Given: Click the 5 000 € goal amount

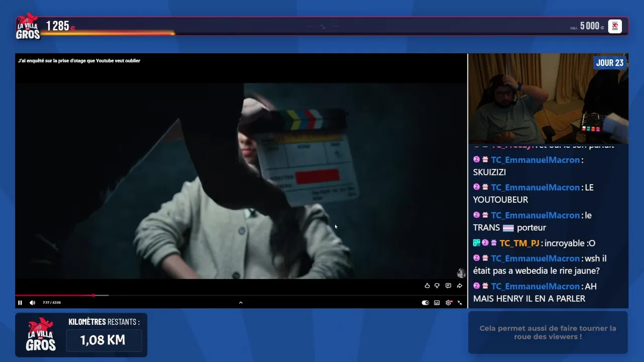Looking at the screenshot, I should [592, 26].
